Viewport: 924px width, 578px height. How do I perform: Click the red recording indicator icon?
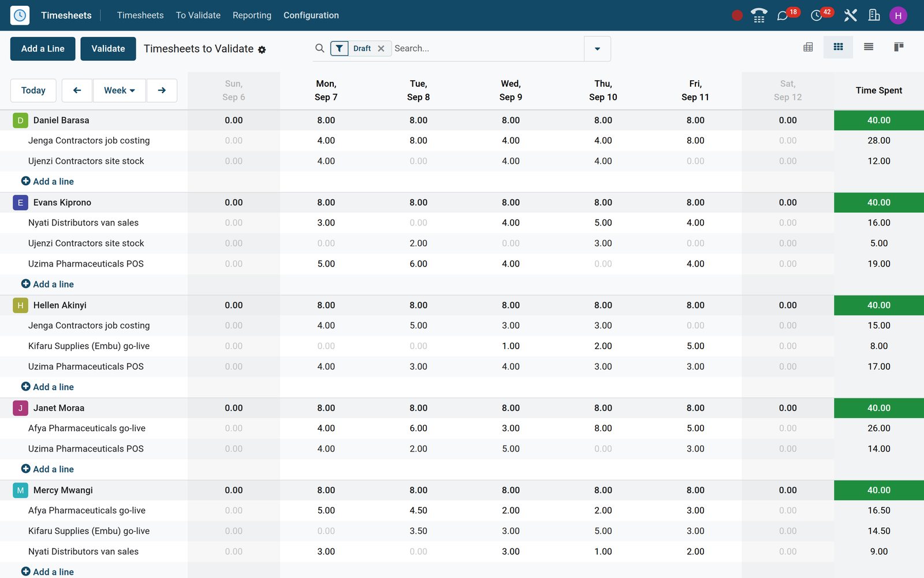737,16
